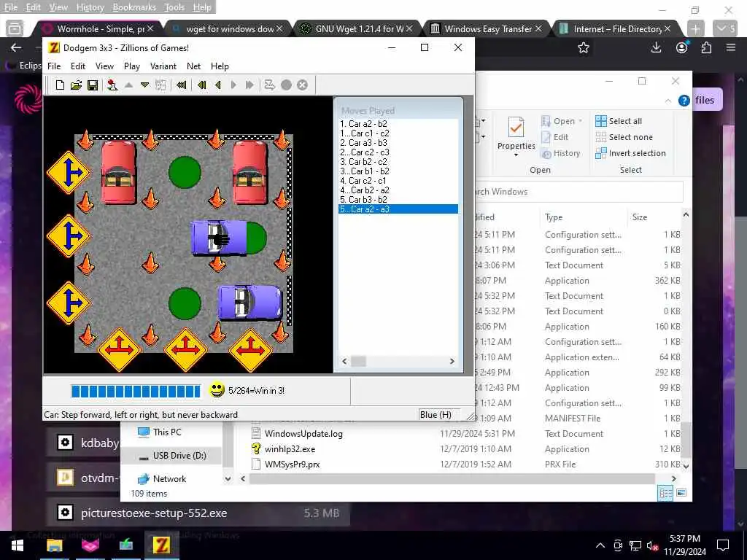Open the Zillions File menu
Image resolution: width=747 pixels, height=560 pixels.
(54, 66)
